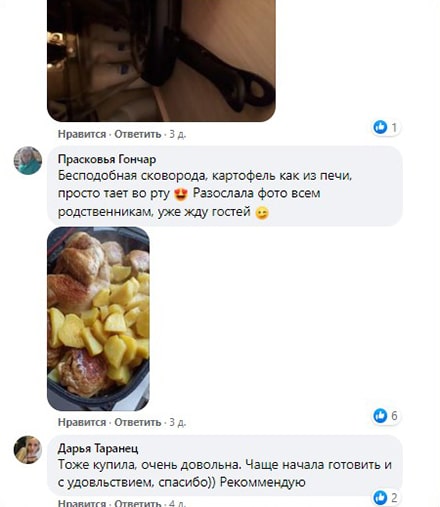This screenshot has height=507, width=440.
Task: Reply to Дарья Таранец's comment
Action: tap(138, 503)
